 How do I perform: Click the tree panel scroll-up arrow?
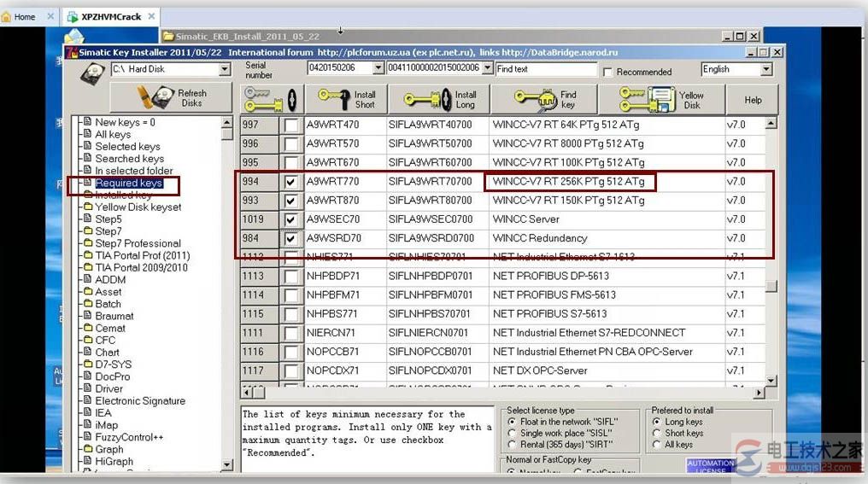coord(227,122)
